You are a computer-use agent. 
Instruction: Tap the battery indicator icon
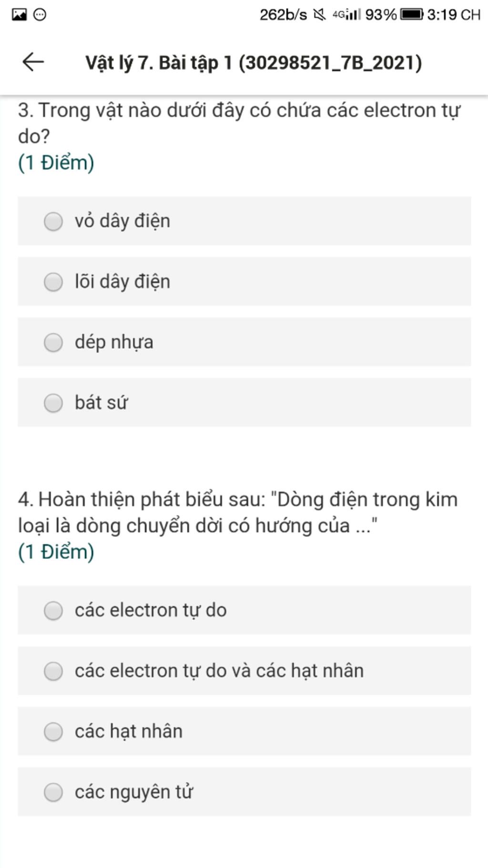coord(411,15)
